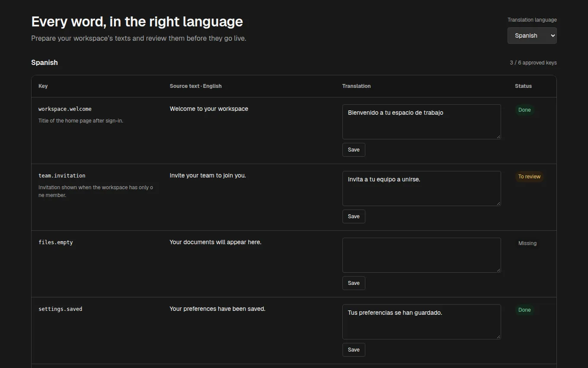Edit the 'Bienvenido a tu espacio de trabajo' field
Viewport: 588px width, 368px height.
point(422,122)
